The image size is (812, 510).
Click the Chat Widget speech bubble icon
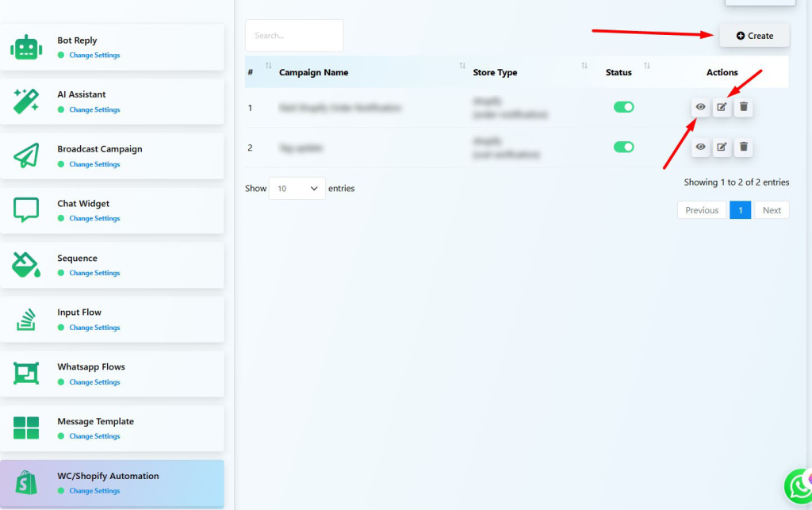pyautogui.click(x=26, y=210)
